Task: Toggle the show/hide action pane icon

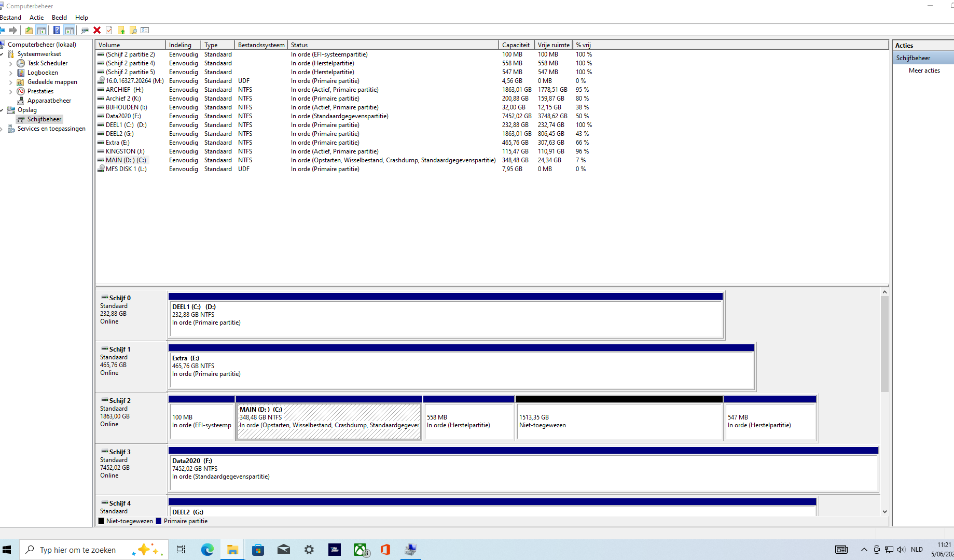Action: pos(70,30)
